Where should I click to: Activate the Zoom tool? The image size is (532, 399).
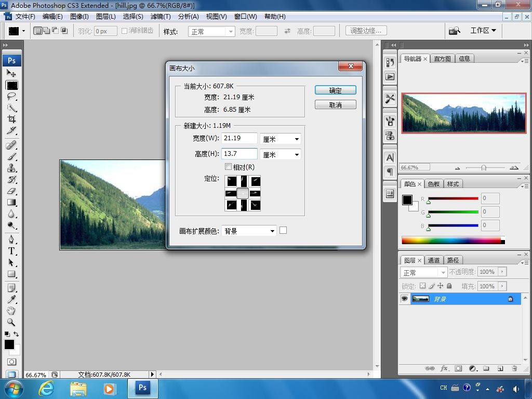[11, 322]
